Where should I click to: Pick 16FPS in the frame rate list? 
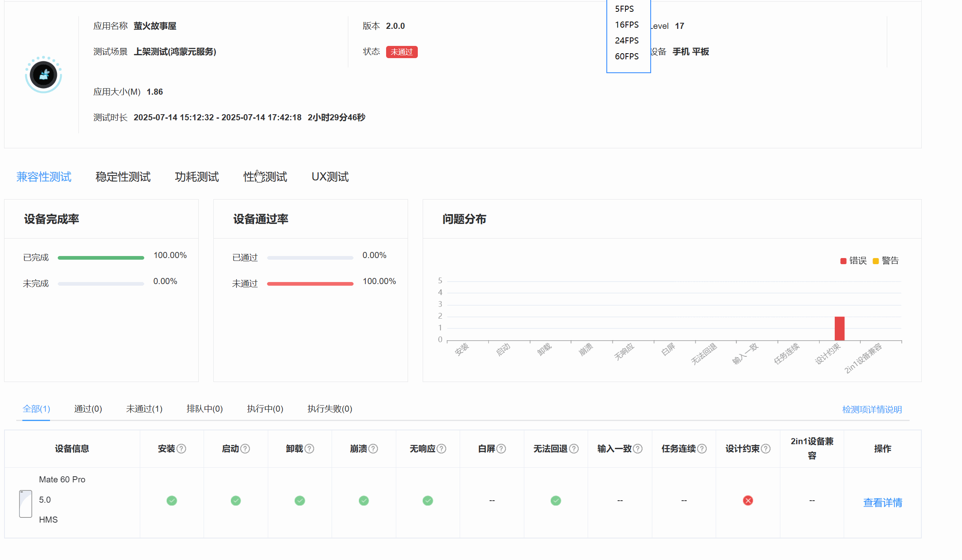click(627, 25)
